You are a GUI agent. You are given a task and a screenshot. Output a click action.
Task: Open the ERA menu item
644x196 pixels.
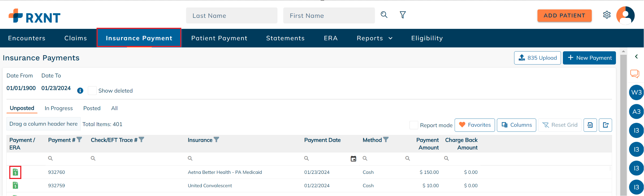point(331,38)
